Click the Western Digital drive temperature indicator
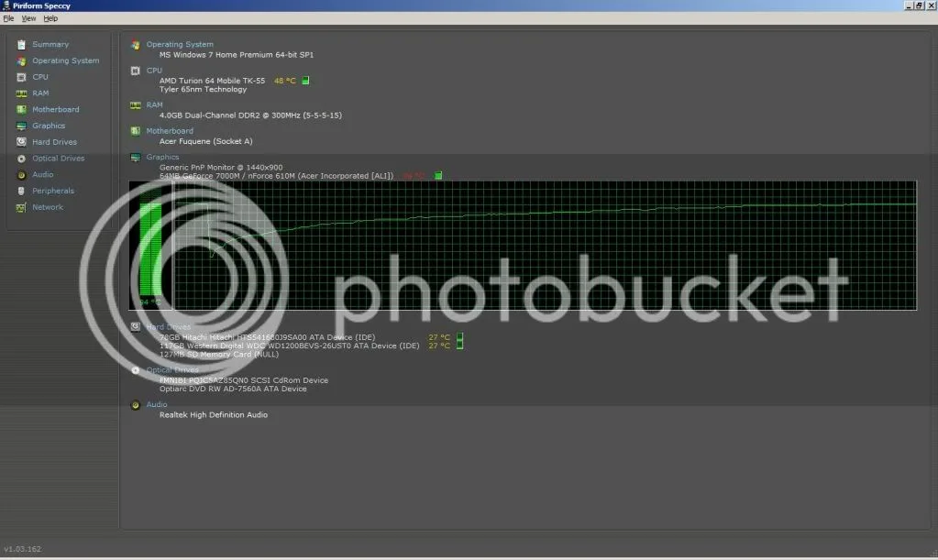This screenshot has height=560, width=938. coord(459,346)
